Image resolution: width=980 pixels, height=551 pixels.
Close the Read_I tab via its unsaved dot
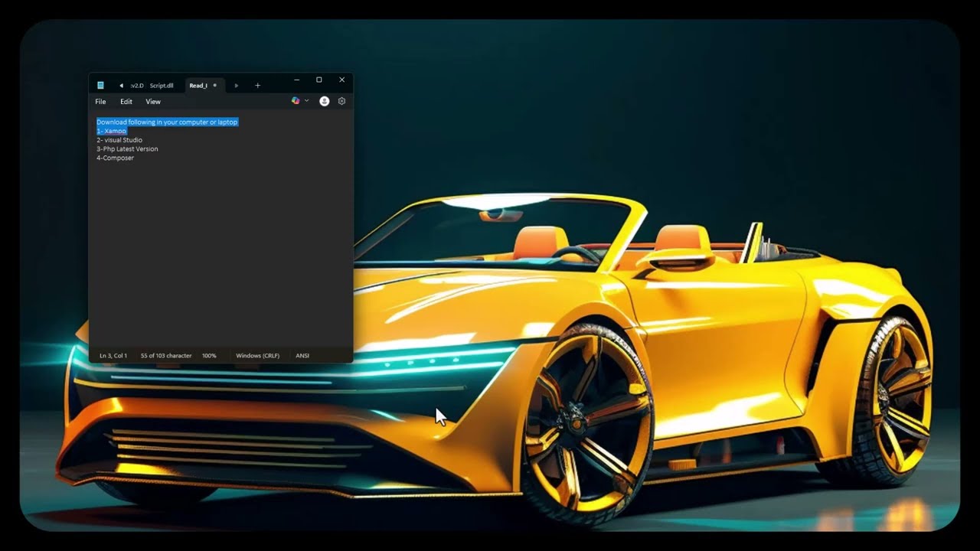(214, 86)
